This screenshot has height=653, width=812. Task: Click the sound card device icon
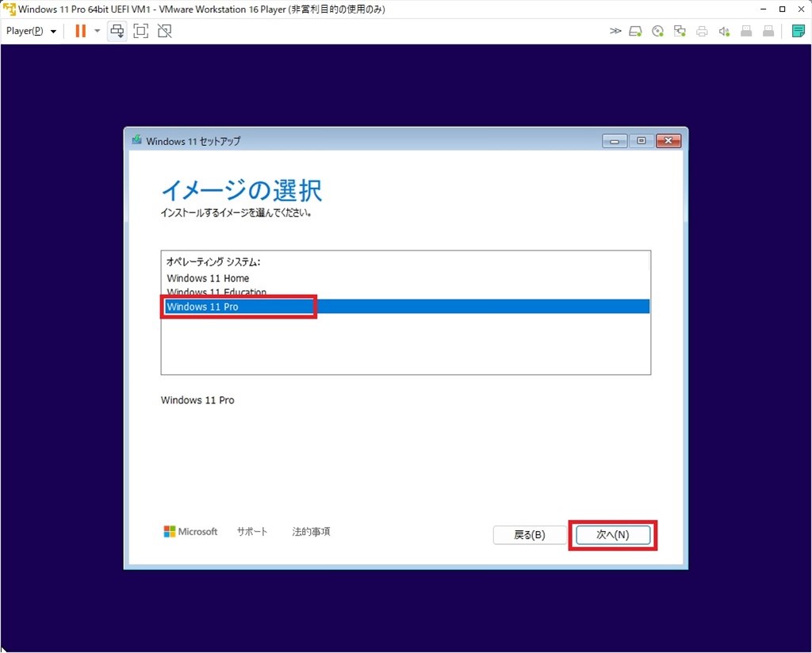pos(724,32)
